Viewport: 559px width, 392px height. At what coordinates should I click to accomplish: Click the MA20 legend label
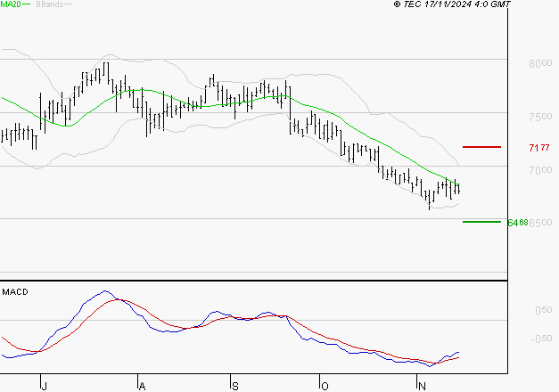click(10, 5)
